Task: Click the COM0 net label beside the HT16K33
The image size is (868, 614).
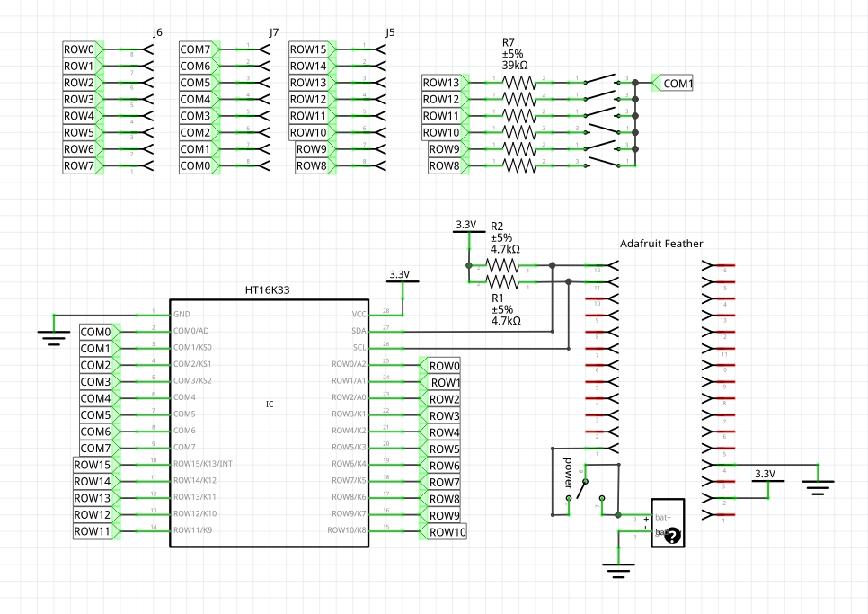Action: point(100,333)
